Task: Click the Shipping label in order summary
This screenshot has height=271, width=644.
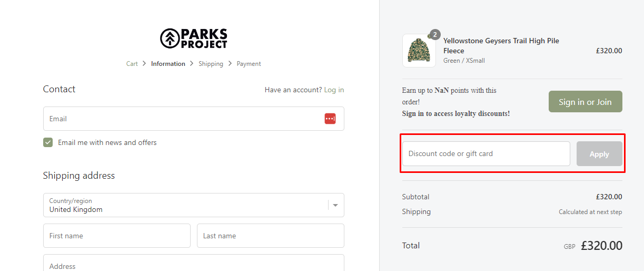Action: point(416,211)
